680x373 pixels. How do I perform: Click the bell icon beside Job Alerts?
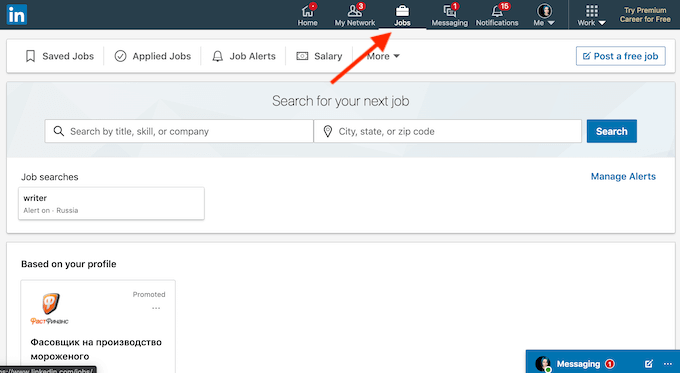pyautogui.click(x=217, y=56)
